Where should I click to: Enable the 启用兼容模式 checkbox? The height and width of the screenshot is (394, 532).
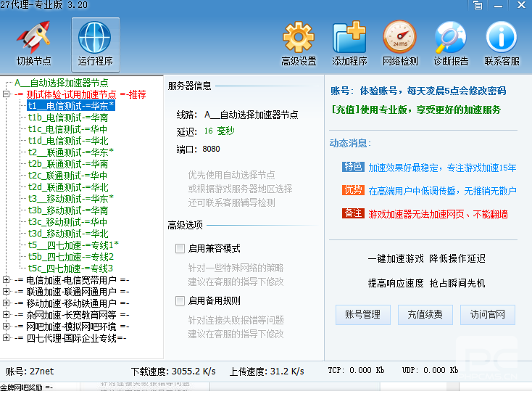click(x=180, y=248)
